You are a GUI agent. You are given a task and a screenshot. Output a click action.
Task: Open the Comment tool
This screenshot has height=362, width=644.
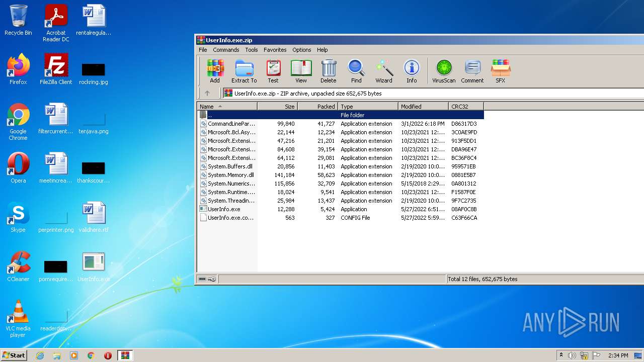472,71
